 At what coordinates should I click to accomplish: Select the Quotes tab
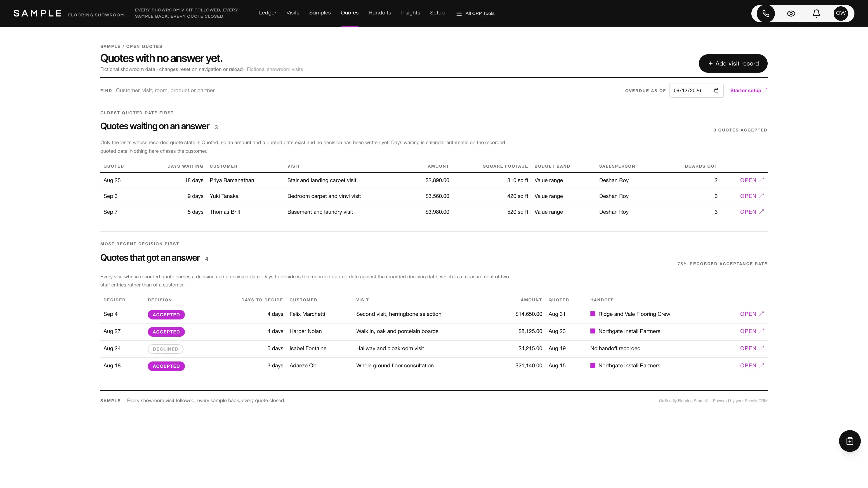349,13
